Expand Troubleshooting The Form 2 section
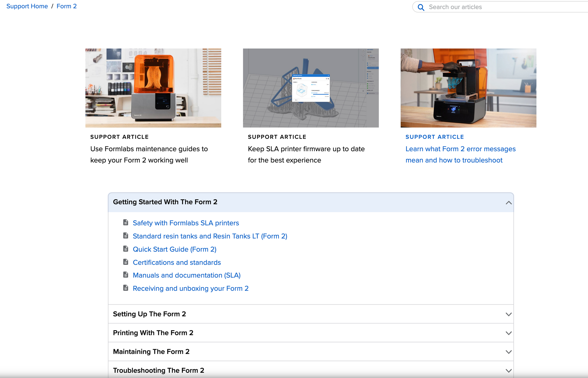Image resolution: width=588 pixels, height=378 pixels. tap(508, 371)
